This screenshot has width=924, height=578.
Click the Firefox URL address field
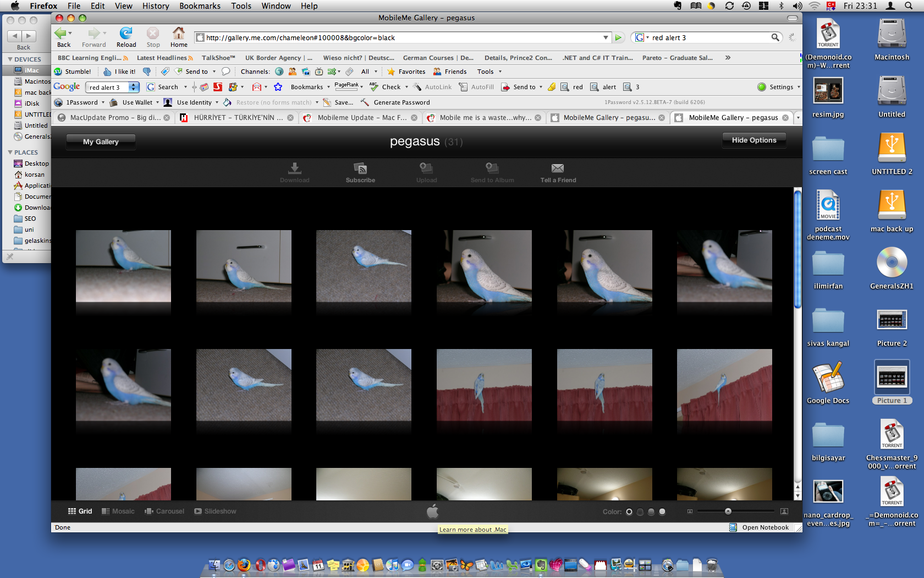403,38
